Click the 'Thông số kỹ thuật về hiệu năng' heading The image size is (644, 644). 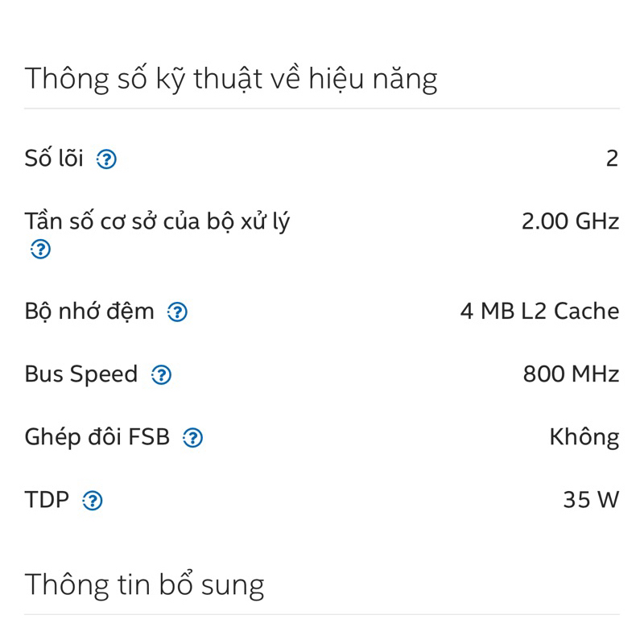(x=231, y=79)
